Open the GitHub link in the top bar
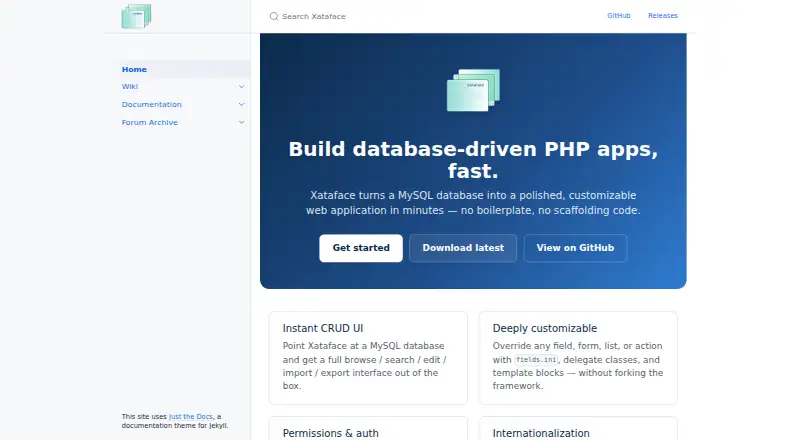The height and width of the screenshot is (440, 800). click(618, 16)
